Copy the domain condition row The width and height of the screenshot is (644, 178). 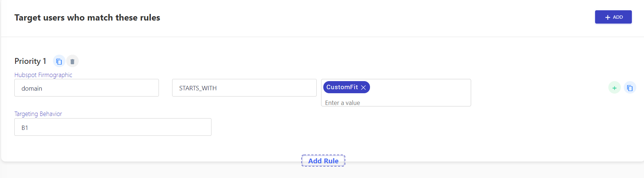630,88
